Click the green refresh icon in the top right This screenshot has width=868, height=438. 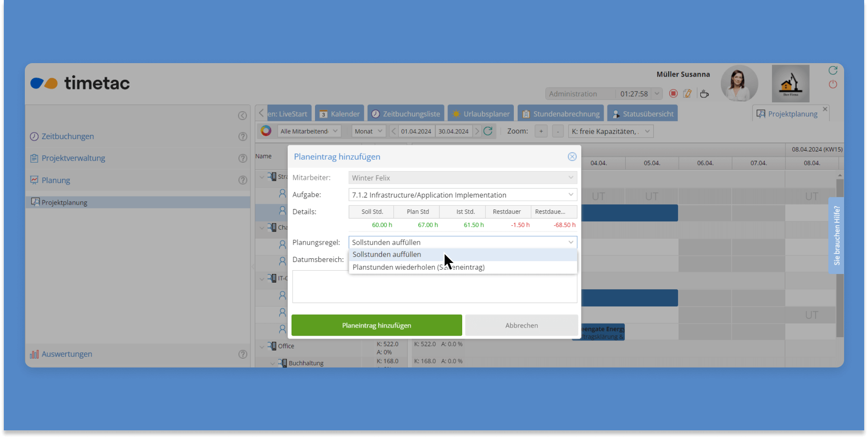[833, 71]
